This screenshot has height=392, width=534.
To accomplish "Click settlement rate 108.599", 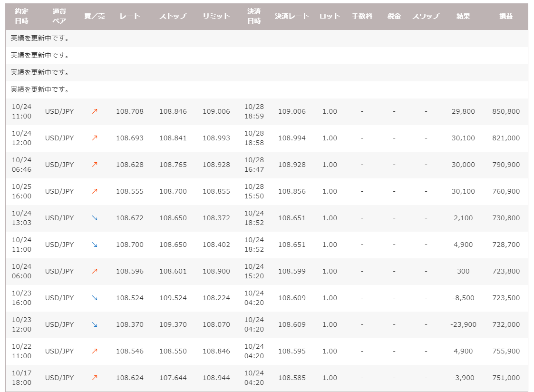I will point(292,271).
